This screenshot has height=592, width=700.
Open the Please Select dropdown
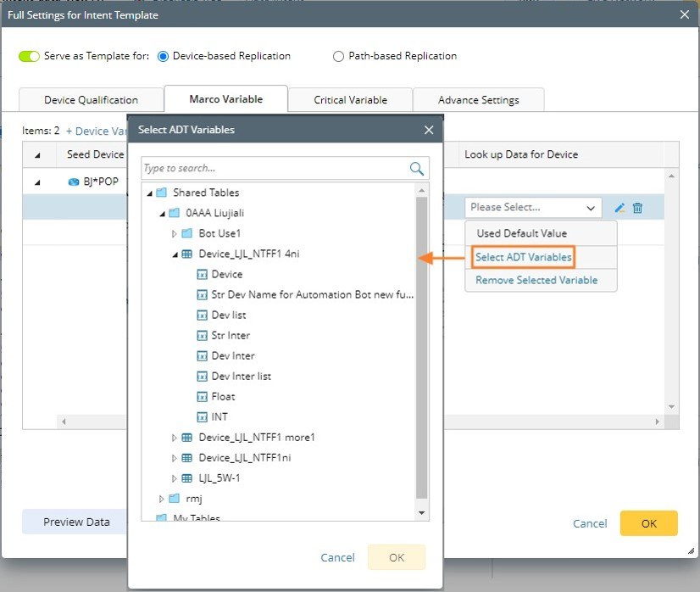coord(533,208)
